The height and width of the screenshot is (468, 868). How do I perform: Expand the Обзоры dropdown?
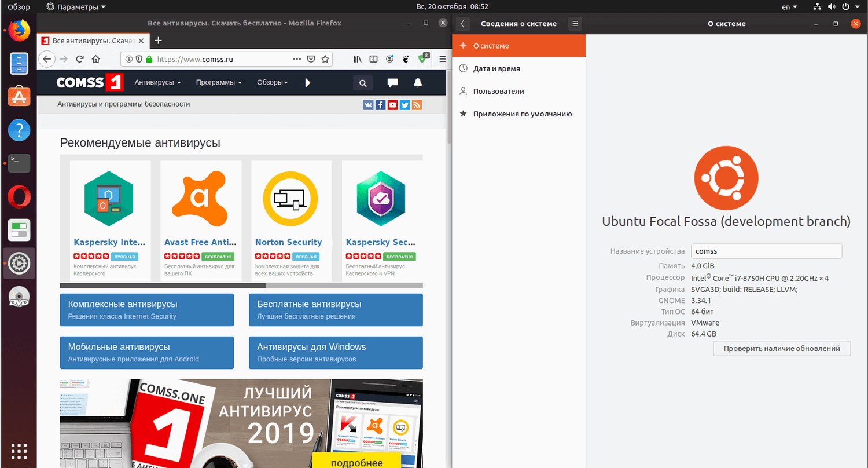tap(272, 82)
